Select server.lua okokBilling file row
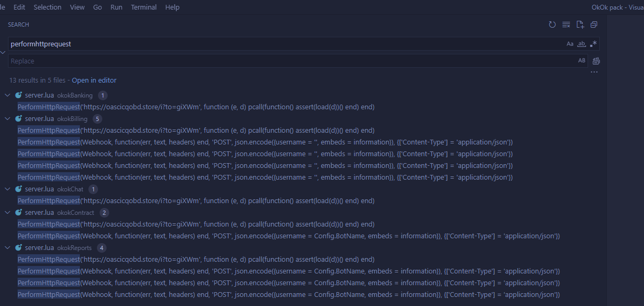The height and width of the screenshot is (306, 644). tap(303, 119)
